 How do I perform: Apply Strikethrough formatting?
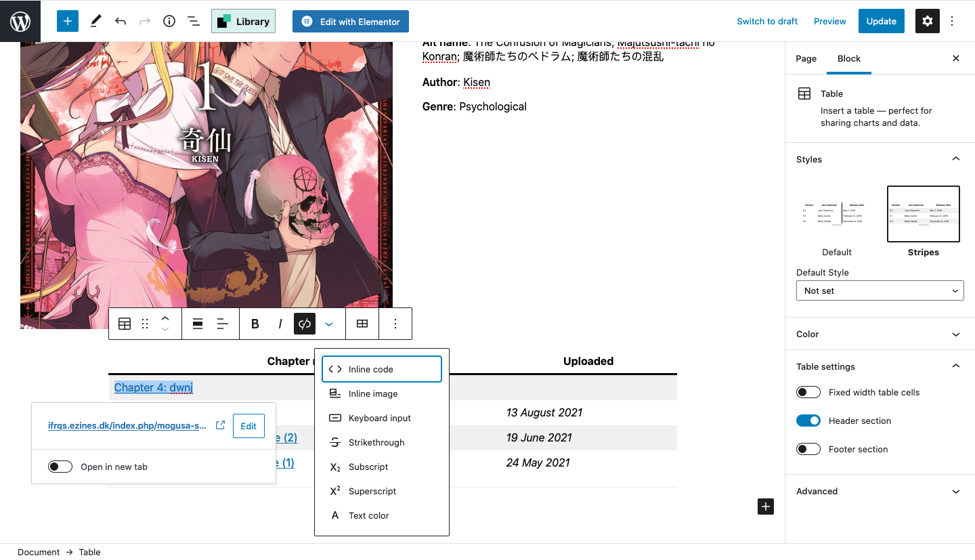(x=382, y=442)
